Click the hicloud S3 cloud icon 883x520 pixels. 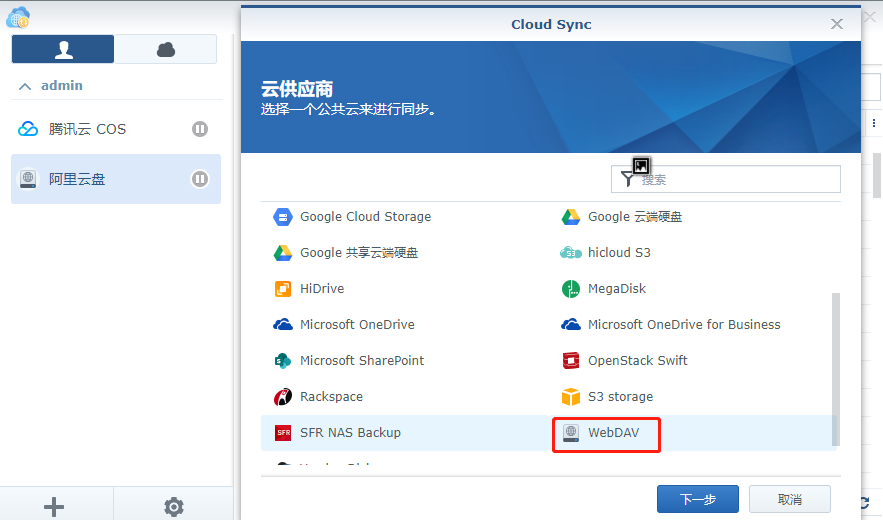coord(570,253)
